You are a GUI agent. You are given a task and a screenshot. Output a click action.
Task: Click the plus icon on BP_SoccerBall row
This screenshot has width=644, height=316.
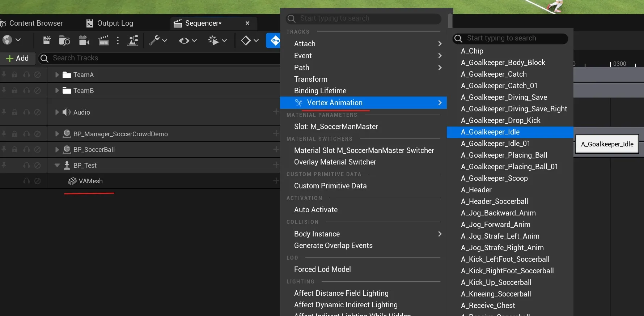(276, 149)
